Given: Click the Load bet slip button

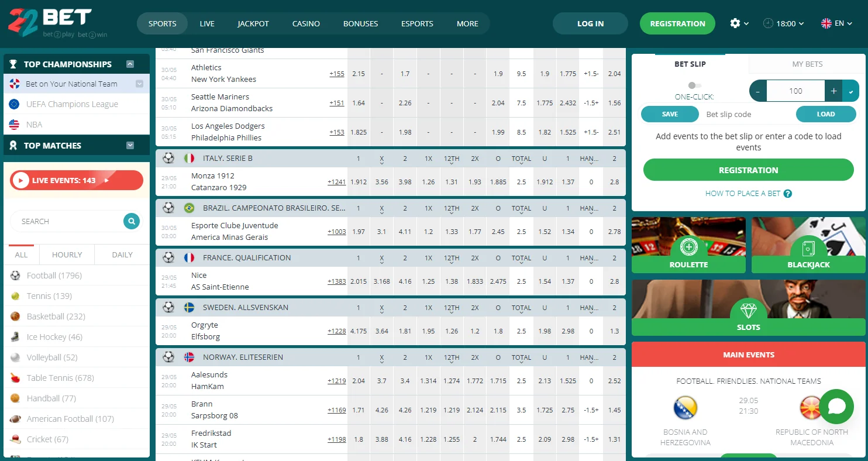Looking at the screenshot, I should coord(826,114).
